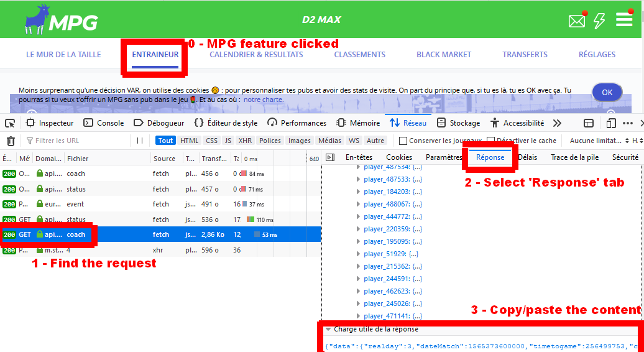This screenshot has height=352, width=644.
Task: Expand player_444772 JSON node
Action: click(x=359, y=216)
